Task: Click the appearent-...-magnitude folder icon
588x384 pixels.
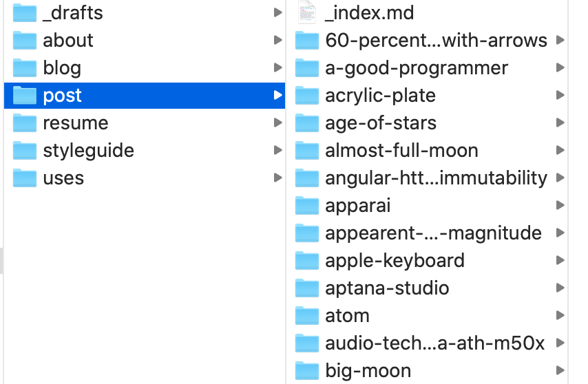Action: coord(307,233)
